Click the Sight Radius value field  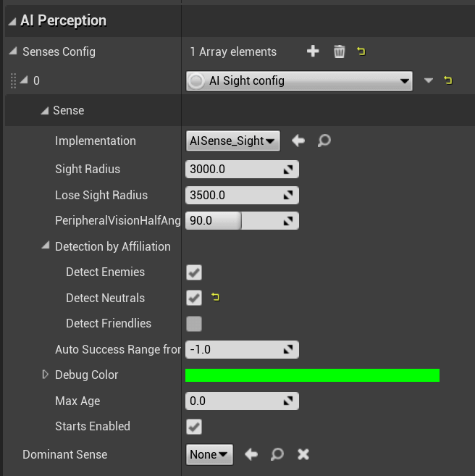coord(242,169)
